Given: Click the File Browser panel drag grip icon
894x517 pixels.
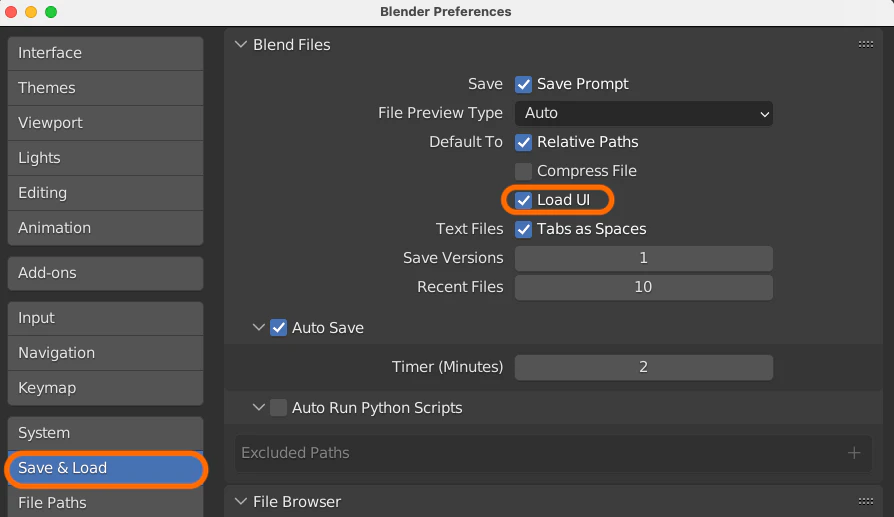Looking at the screenshot, I should click(865, 502).
